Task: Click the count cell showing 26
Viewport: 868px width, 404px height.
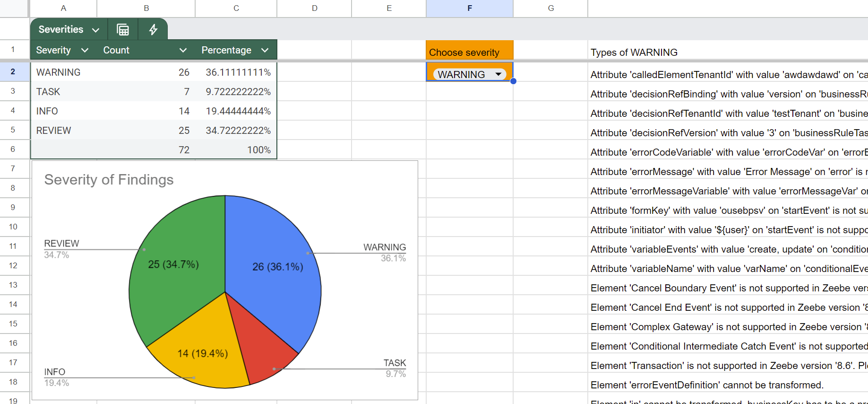Action: 146,72
